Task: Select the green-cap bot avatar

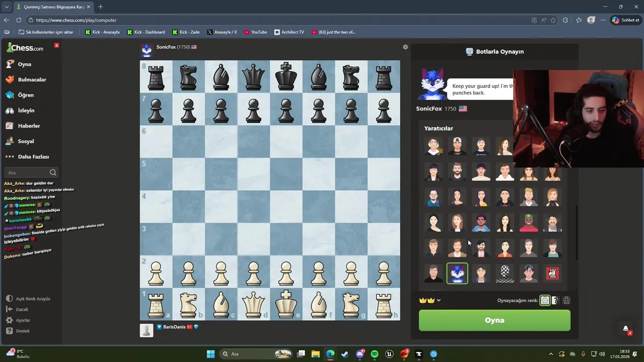Action: pyautogui.click(x=528, y=223)
